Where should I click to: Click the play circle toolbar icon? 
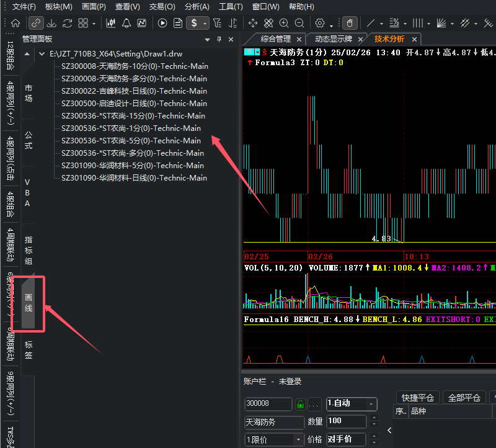162,23
